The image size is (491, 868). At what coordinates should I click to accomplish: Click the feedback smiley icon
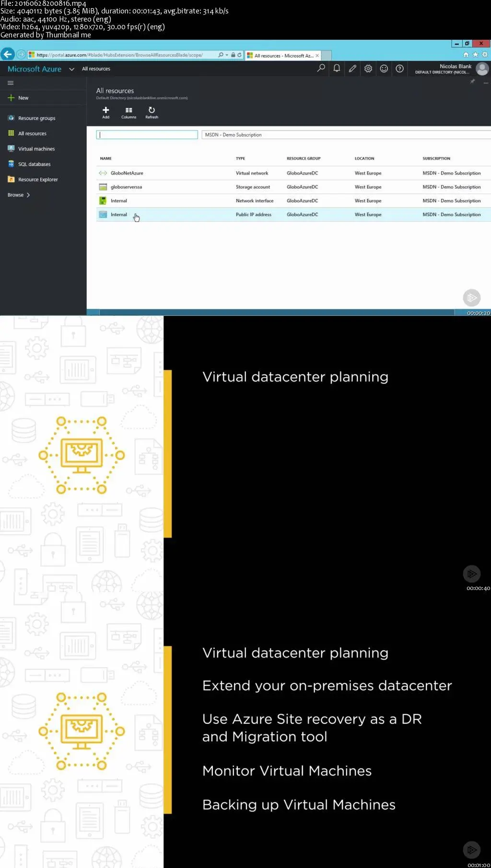click(x=384, y=69)
